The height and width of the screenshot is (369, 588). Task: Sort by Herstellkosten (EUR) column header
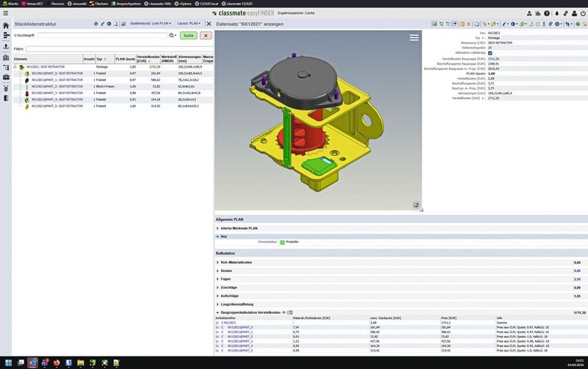click(148, 59)
